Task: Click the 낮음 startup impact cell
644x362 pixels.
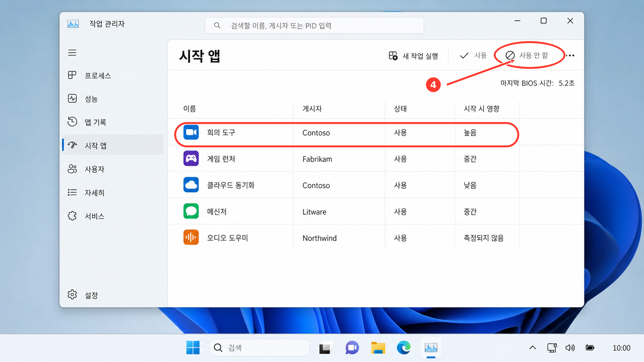Action: tap(470, 185)
